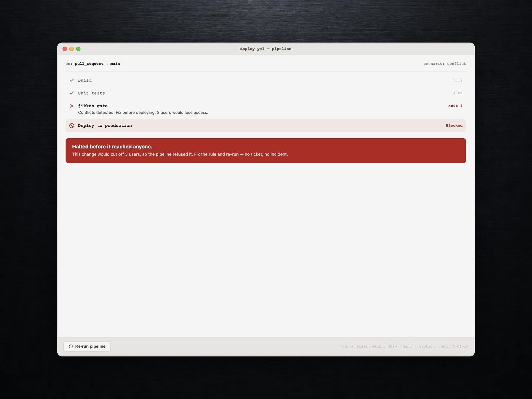Click the green checkmark next to Build
The height and width of the screenshot is (399, 532).
[x=72, y=80]
